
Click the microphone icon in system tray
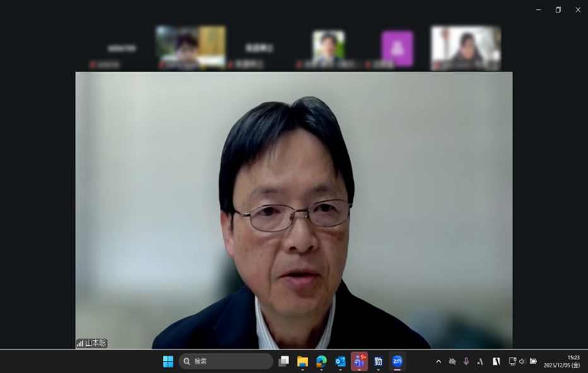[466, 362]
